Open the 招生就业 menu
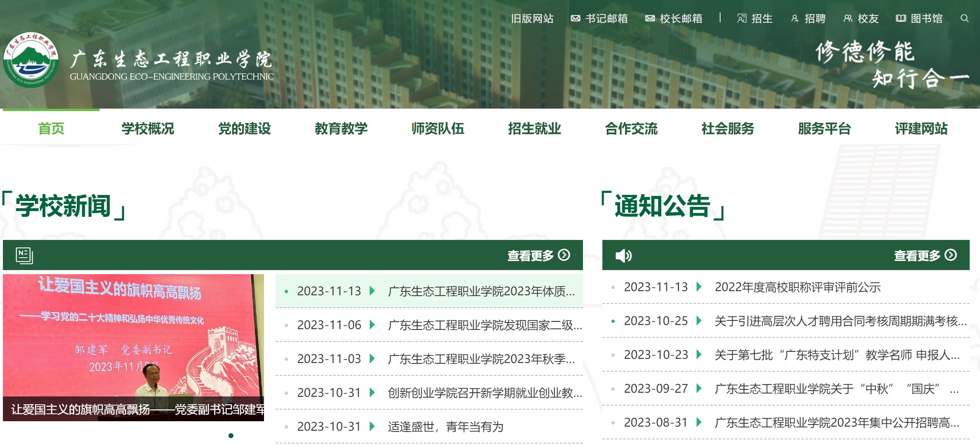The image size is (980, 446). (x=535, y=128)
